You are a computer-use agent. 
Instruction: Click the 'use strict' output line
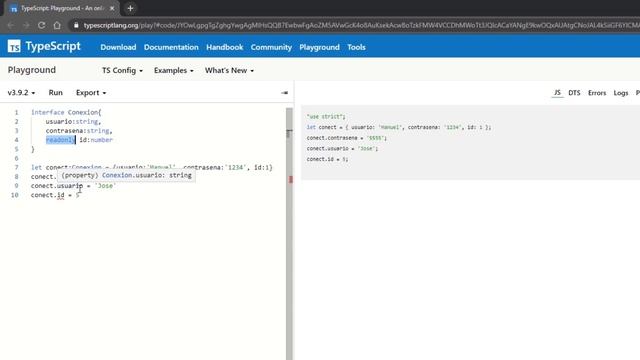pos(326,117)
